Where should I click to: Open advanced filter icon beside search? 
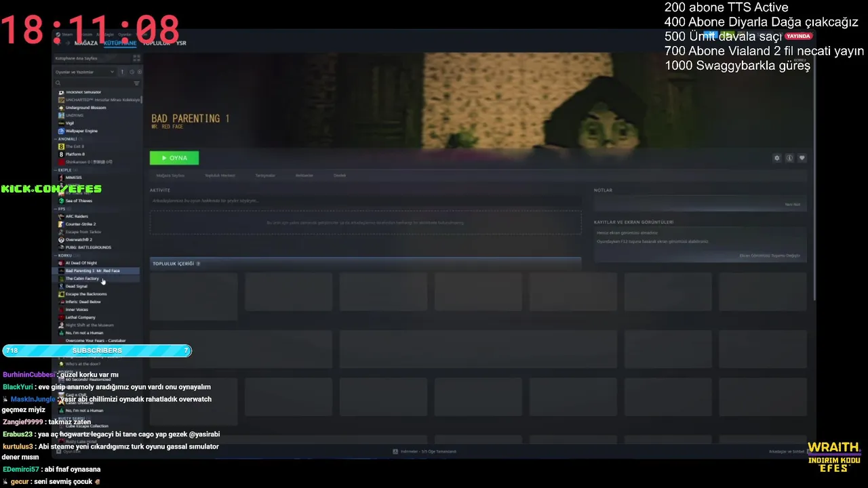pos(136,83)
